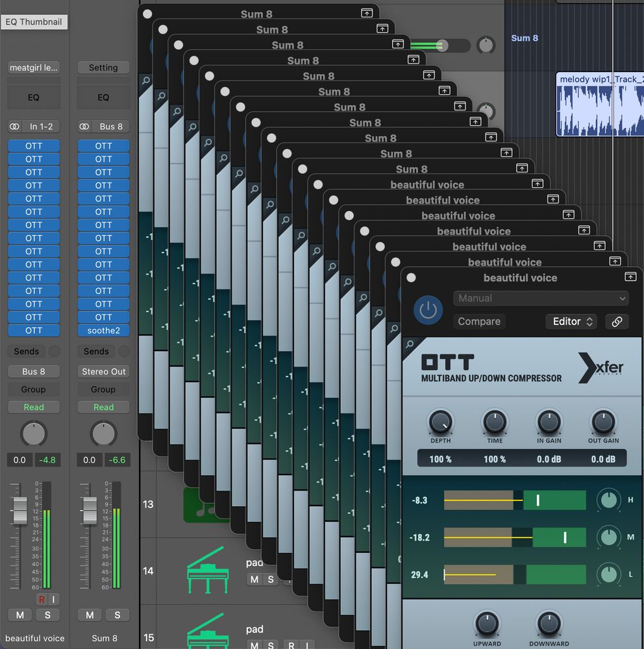This screenshot has width=644, height=649.
Task: Click the magnifier icon in the OTT window
Action: point(409,345)
